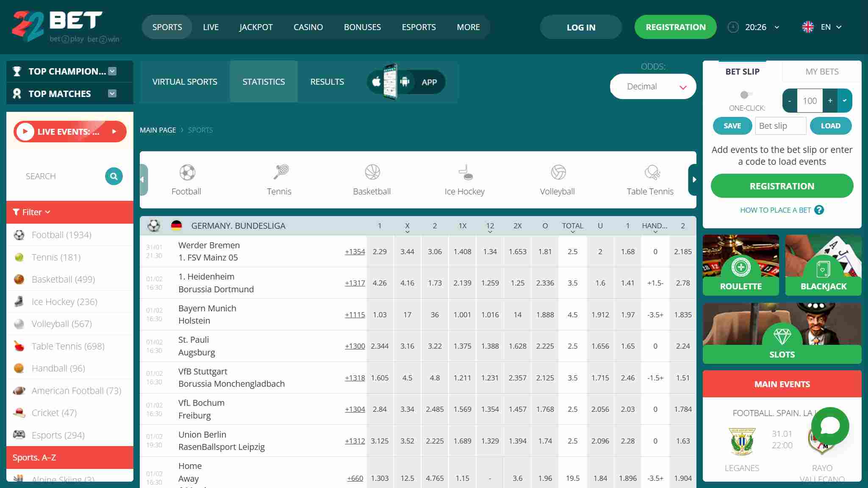Screen dimensions: 868x488
Task: Click the Log In button
Action: click(581, 27)
